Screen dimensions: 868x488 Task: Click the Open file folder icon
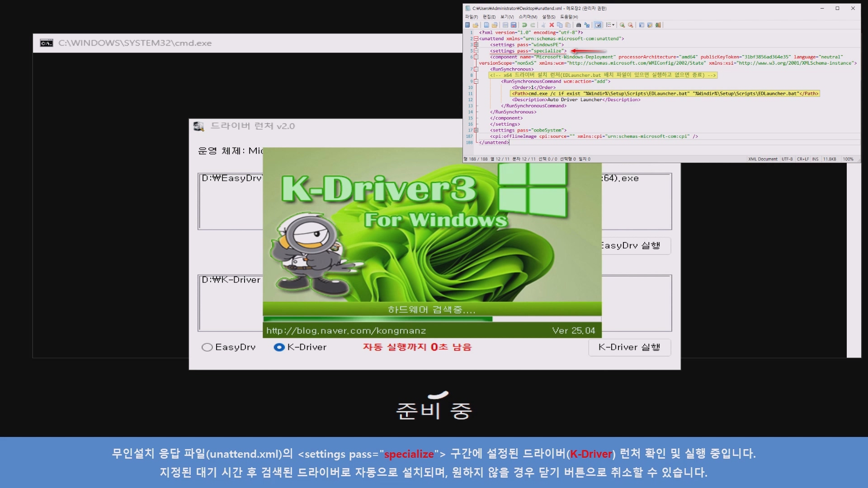[495, 25]
